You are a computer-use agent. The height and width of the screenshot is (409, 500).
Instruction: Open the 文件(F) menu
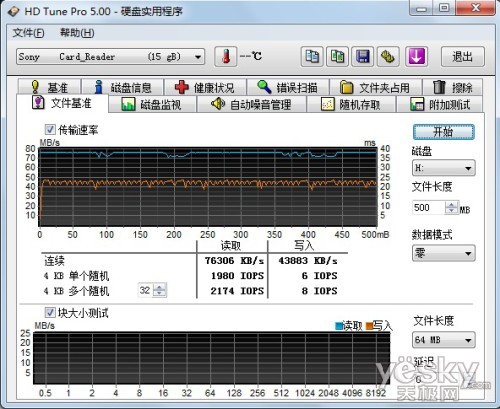(x=29, y=33)
